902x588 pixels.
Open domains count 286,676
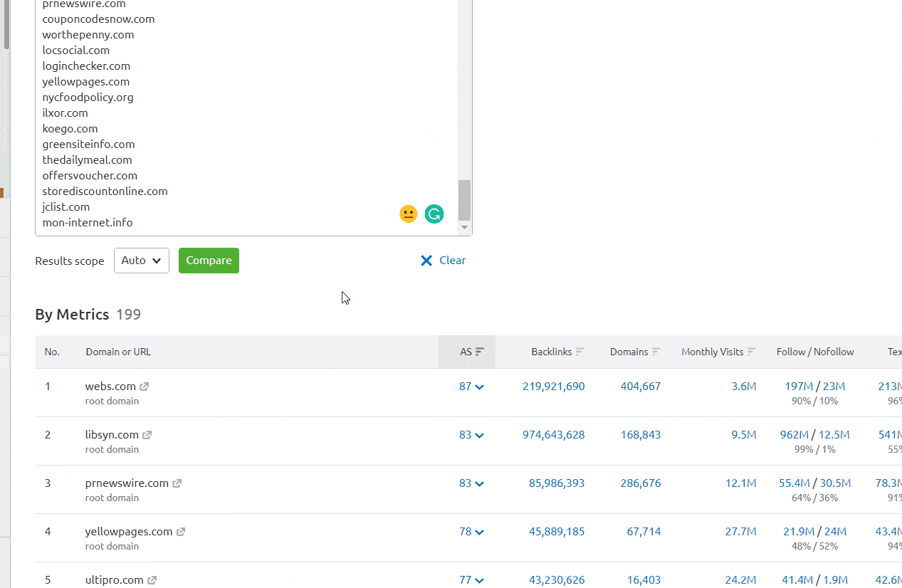click(x=641, y=483)
